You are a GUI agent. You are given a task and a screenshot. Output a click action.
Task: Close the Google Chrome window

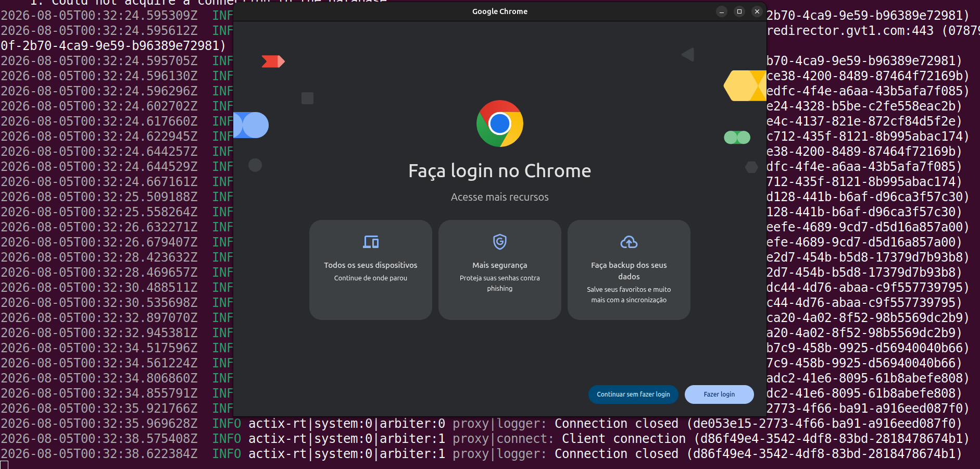[757, 11]
